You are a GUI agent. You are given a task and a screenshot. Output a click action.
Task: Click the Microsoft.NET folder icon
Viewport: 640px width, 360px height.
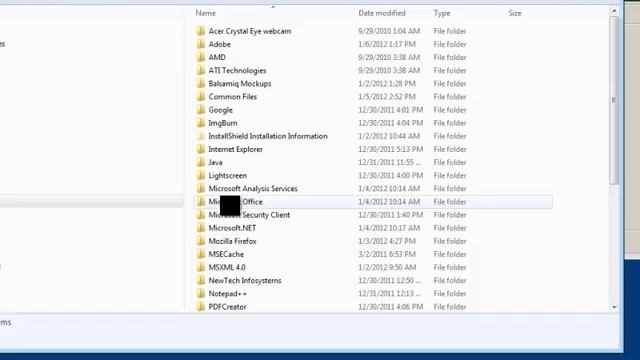[x=200, y=228]
